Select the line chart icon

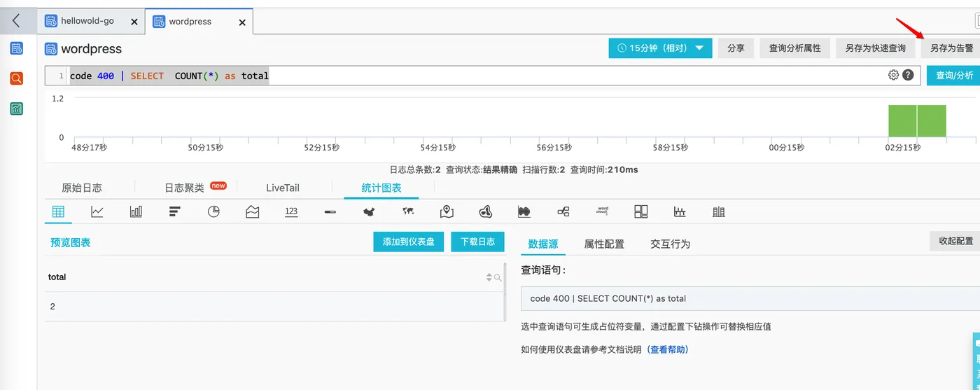point(97,211)
